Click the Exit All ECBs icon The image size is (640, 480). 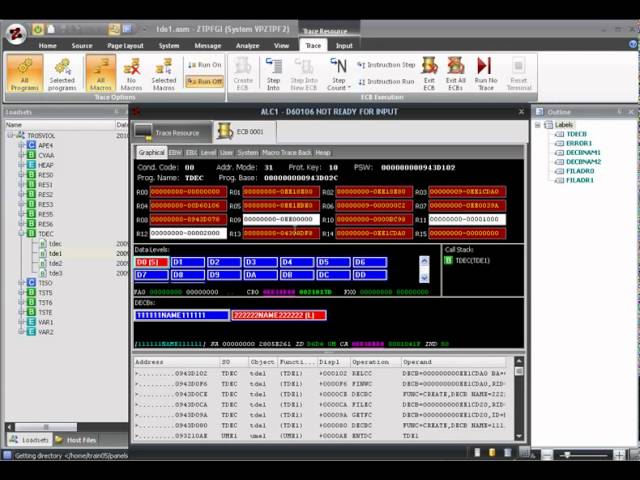[456, 73]
